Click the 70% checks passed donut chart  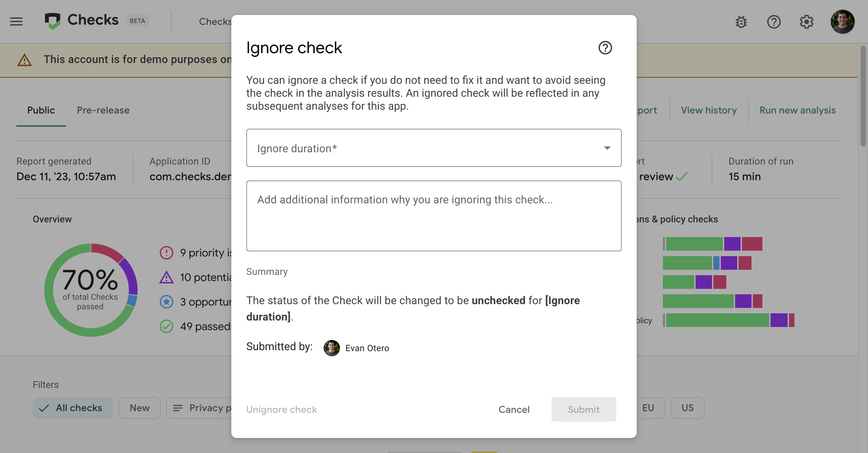pyautogui.click(x=91, y=290)
